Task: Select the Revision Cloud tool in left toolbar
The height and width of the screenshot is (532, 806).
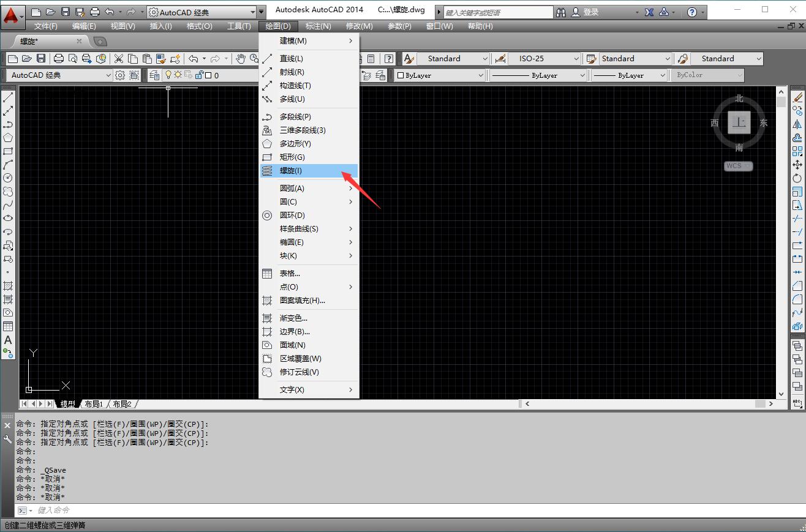Action: [8, 192]
